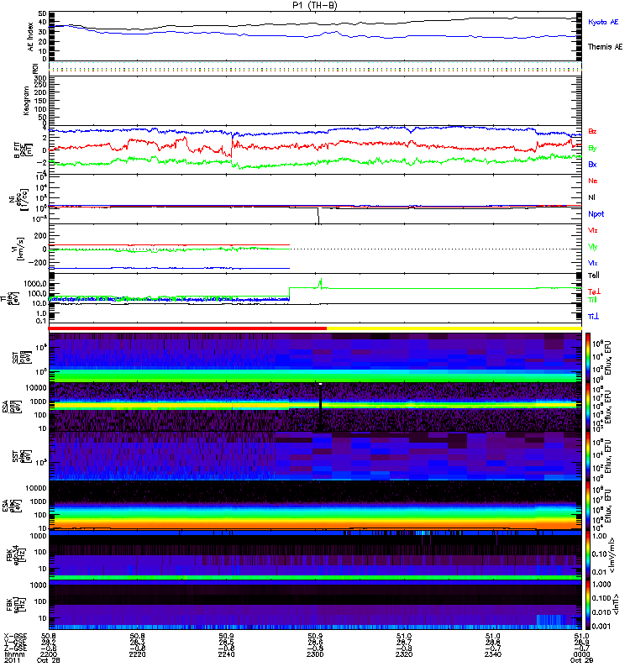Click the 2200 time tick label
The width and height of the screenshot is (630, 672).
[49, 654]
